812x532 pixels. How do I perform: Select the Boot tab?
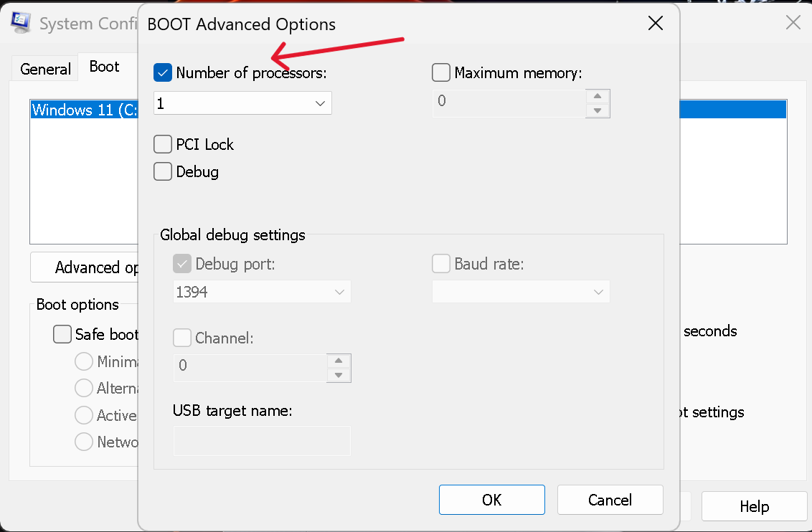point(104,66)
